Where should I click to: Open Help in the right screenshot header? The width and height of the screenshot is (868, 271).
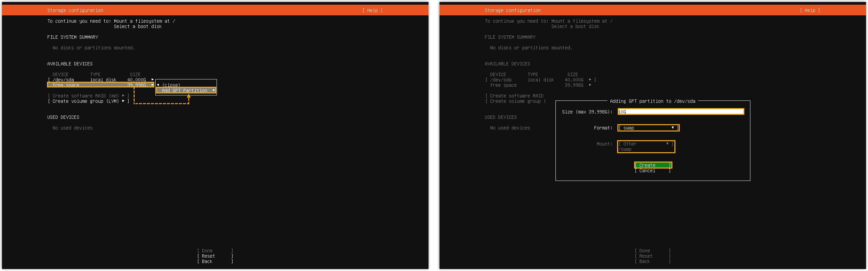point(810,10)
